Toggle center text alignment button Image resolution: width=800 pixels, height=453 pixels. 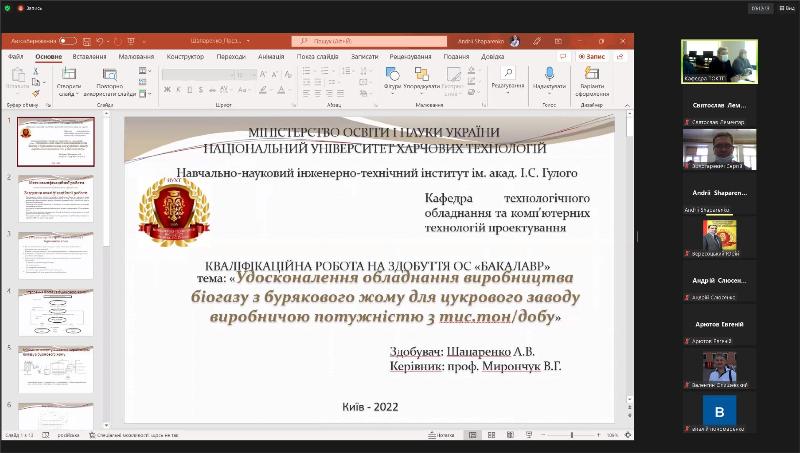[x=317, y=93]
